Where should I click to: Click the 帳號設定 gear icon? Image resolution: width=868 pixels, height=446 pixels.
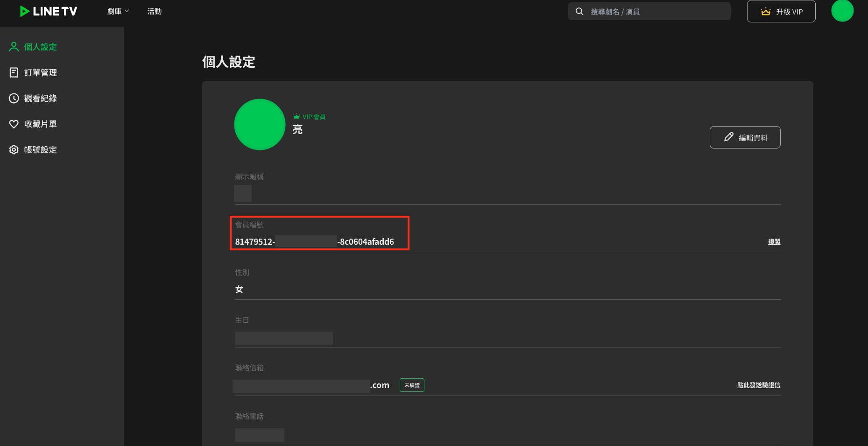[x=14, y=149]
